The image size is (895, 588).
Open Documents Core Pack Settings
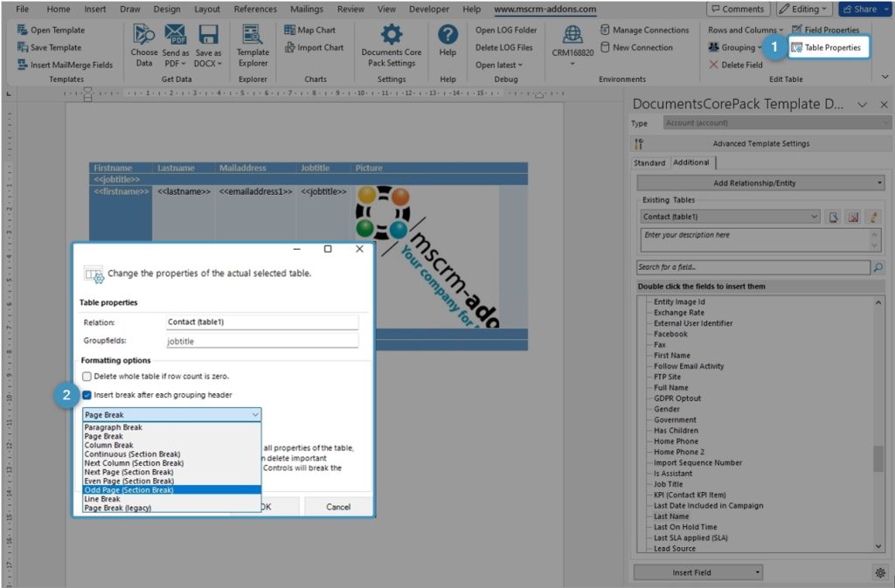(x=391, y=45)
